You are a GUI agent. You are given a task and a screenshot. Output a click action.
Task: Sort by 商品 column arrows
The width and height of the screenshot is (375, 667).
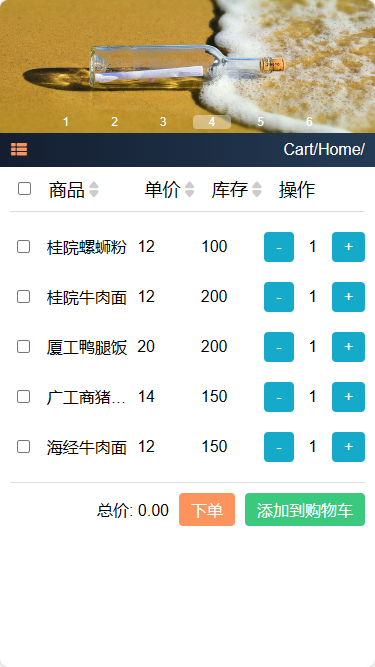point(94,190)
